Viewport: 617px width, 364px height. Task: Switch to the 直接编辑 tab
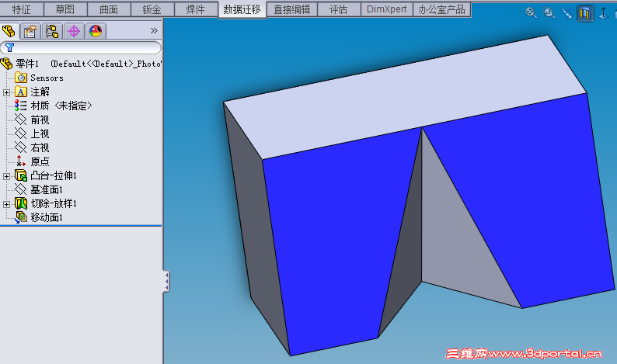point(292,9)
